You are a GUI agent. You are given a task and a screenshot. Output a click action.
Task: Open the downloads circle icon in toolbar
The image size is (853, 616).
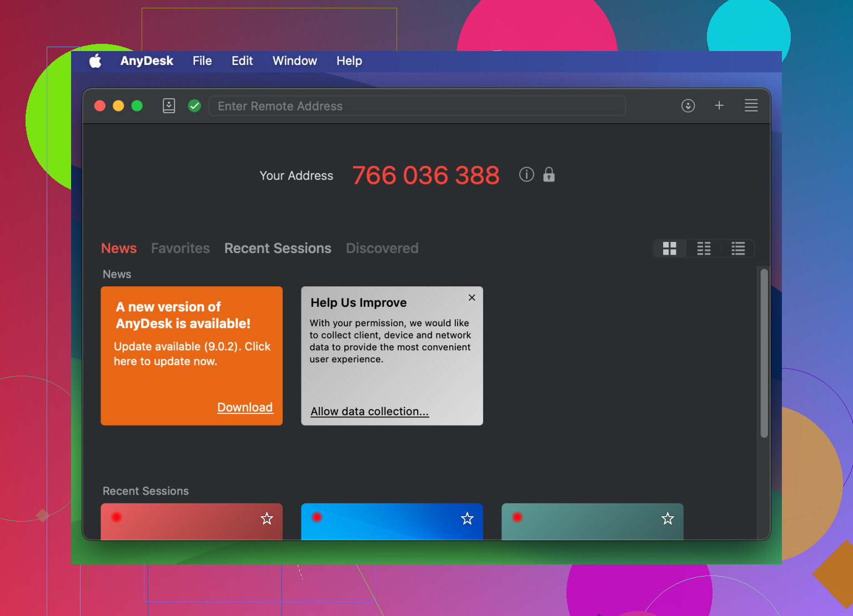tap(688, 105)
